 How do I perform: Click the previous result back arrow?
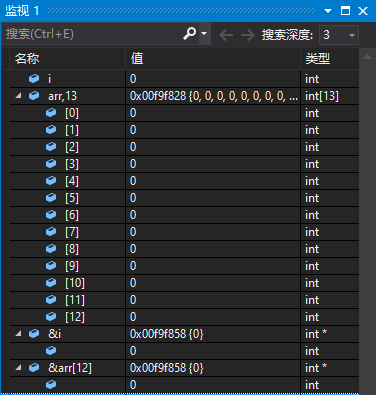click(226, 35)
